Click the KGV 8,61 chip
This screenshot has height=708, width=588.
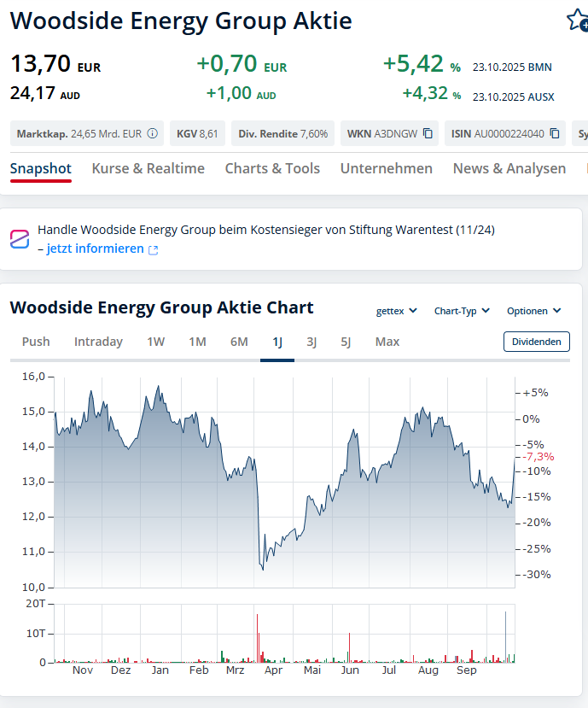(x=197, y=133)
